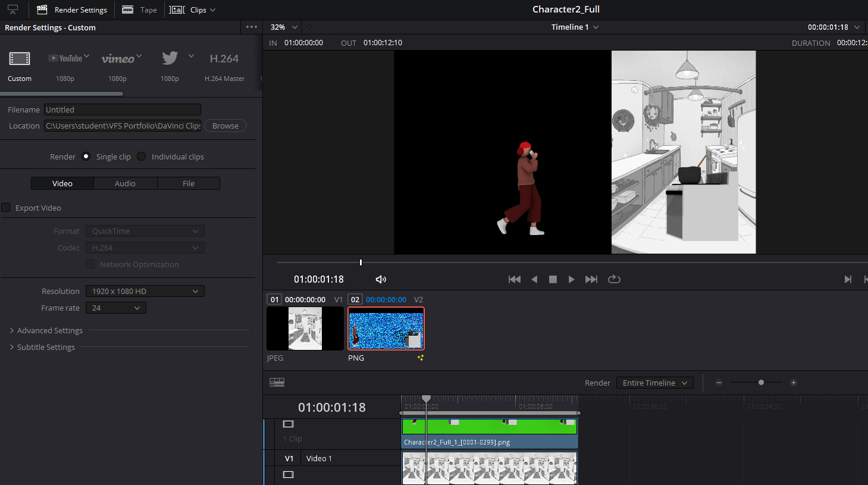Select the Custom render preset

(20, 65)
